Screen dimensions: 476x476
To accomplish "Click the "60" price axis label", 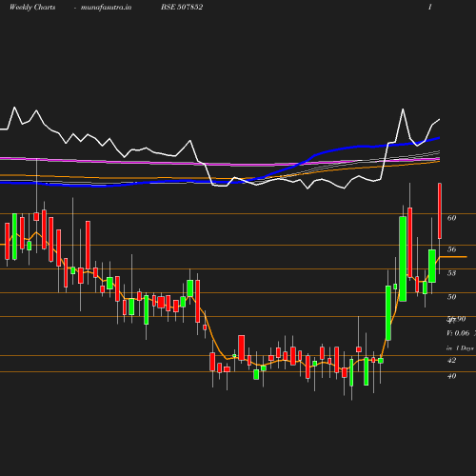I will click(x=451, y=218).
